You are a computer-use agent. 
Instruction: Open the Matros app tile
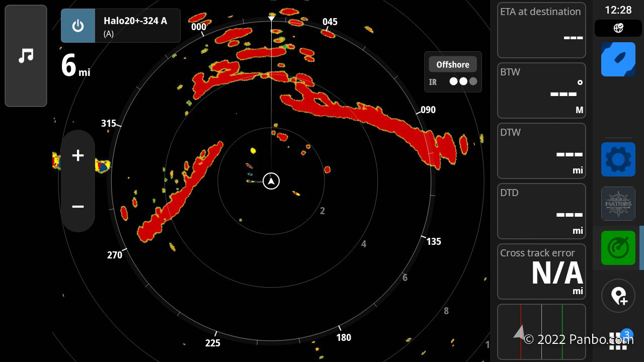[618, 204]
